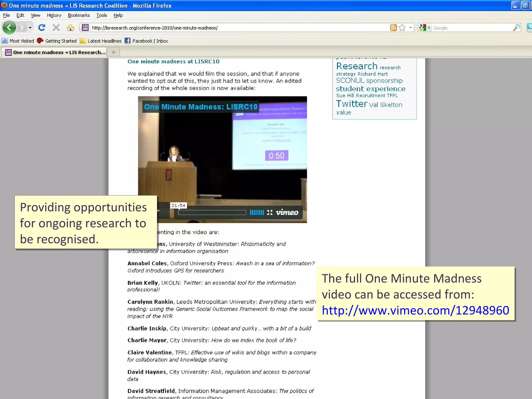Screen dimensions: 532x399
Task: Open the History menu
Action: pyautogui.click(x=54, y=15)
